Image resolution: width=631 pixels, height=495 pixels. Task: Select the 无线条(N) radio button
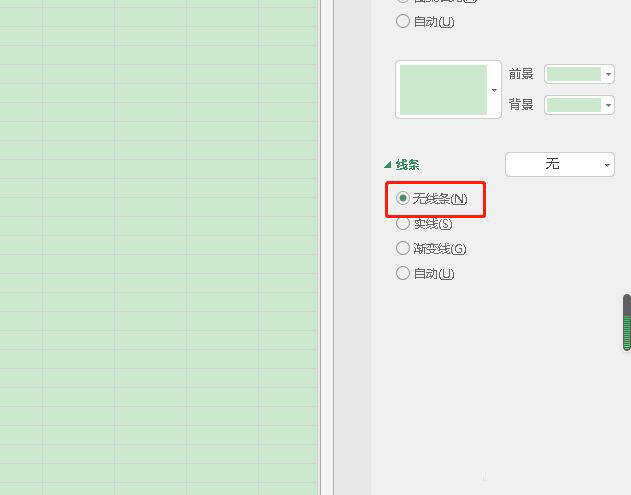click(x=403, y=198)
